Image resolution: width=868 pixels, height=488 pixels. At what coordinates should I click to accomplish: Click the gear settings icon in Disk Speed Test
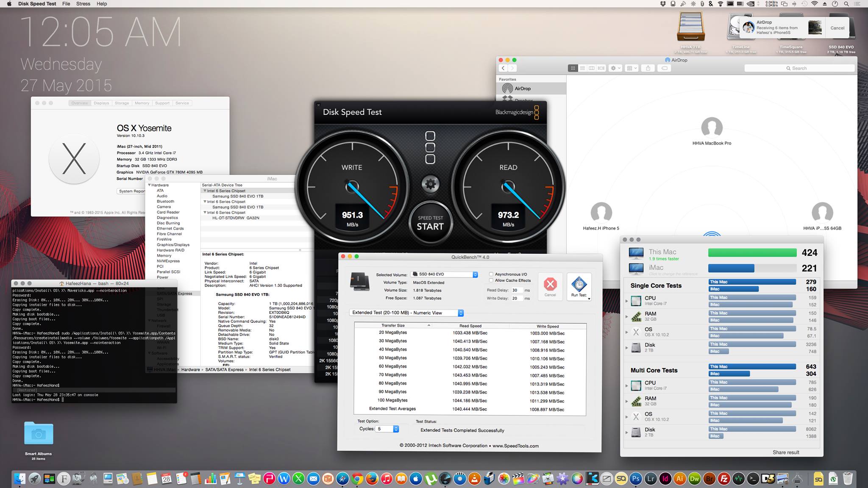(x=430, y=184)
